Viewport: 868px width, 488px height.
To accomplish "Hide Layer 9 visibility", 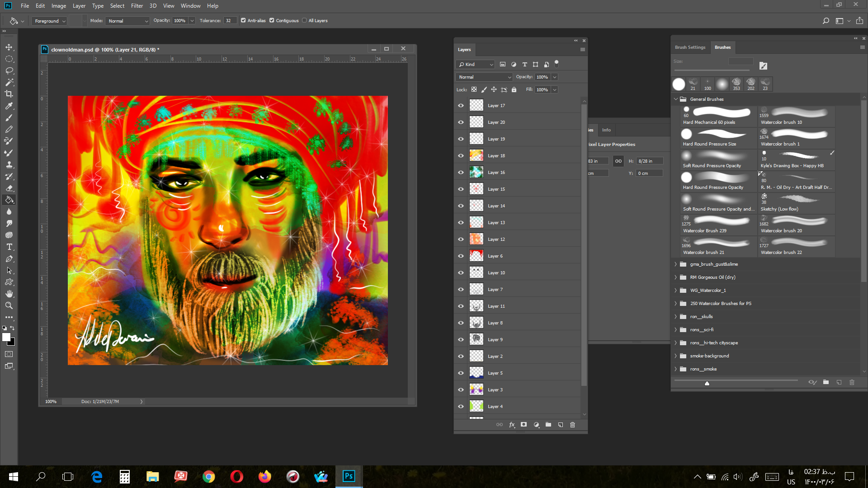I will click(x=461, y=339).
